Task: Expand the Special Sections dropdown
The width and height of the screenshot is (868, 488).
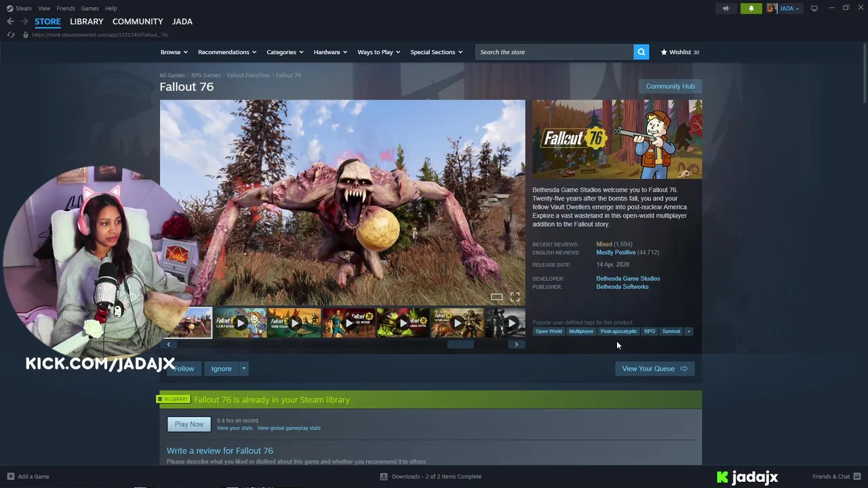Action: pos(436,52)
